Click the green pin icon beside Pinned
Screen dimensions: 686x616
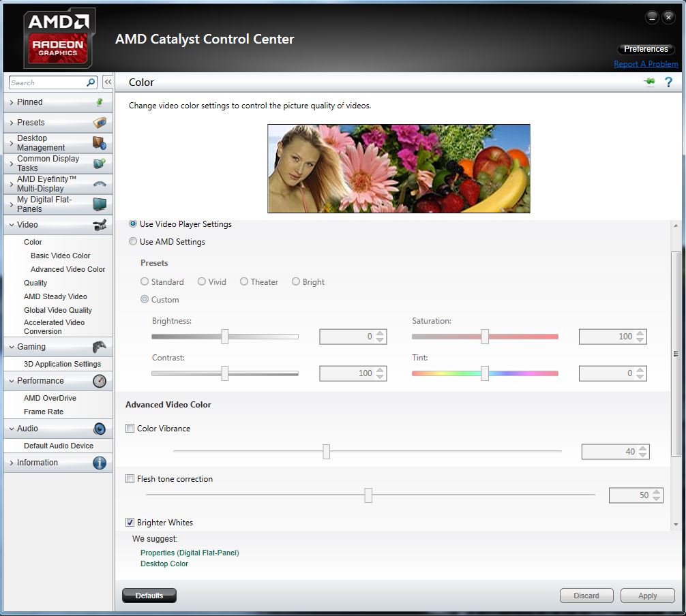pyautogui.click(x=100, y=102)
